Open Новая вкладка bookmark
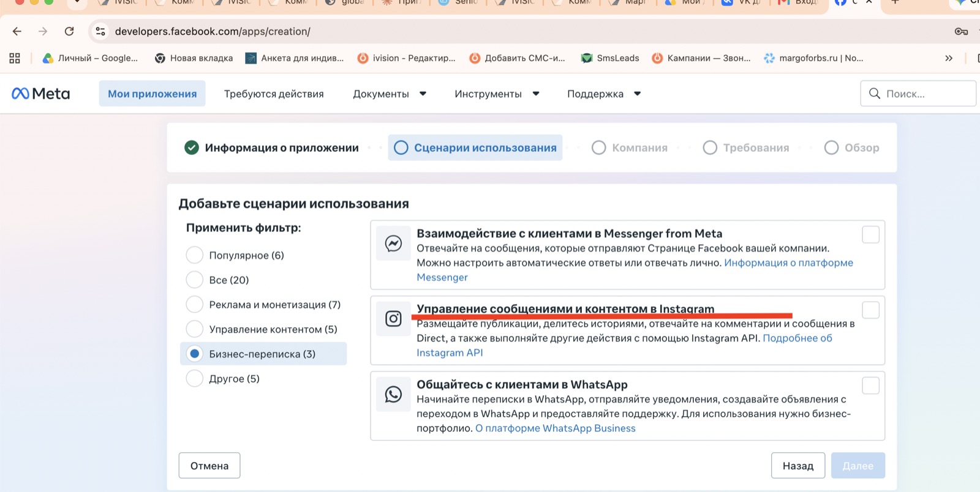The width and height of the screenshot is (980, 492). pos(194,58)
